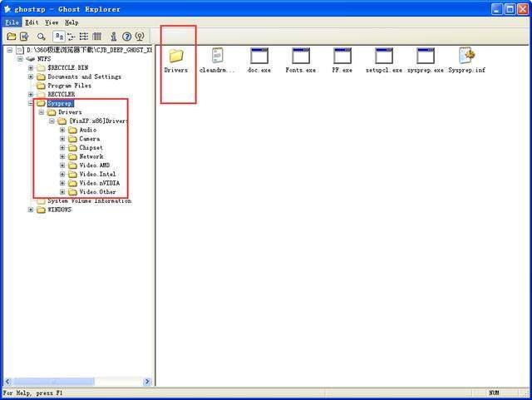The height and width of the screenshot is (400, 532).
Task: Click the tree pane left scroll arrow
Action: (x=8, y=382)
